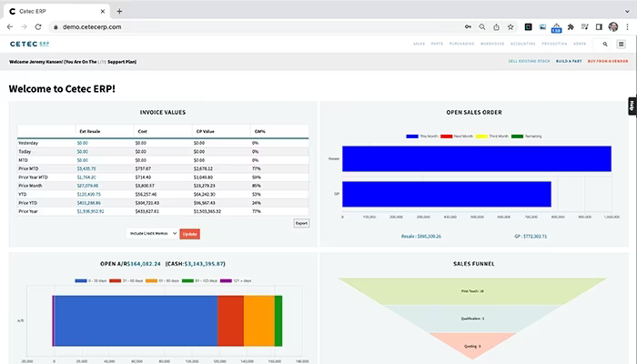
Task: Click GP $772,302.71 link
Action: pyautogui.click(x=531, y=236)
